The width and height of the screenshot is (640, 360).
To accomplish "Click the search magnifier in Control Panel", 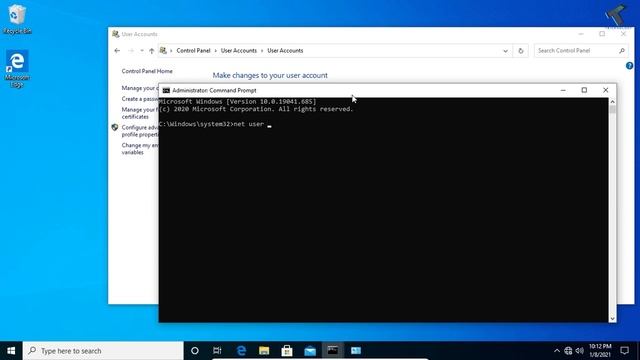I will pyautogui.click(x=622, y=51).
